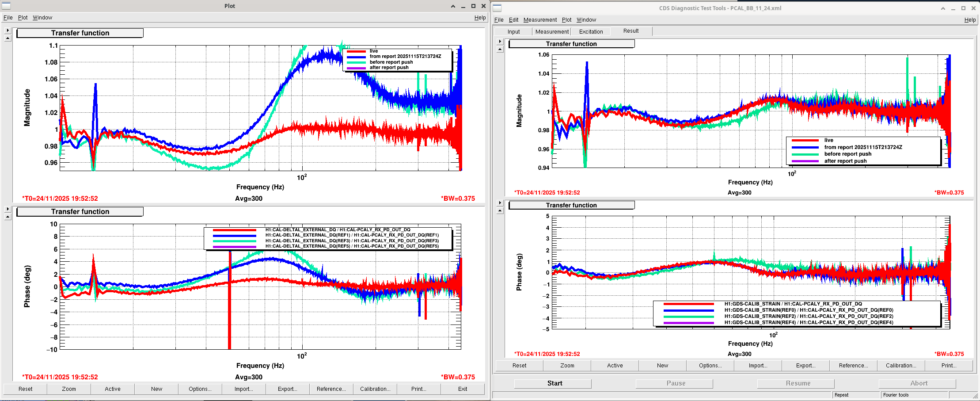Click up-arrow beside bottom plot in Plot window
Viewport: 980px width, 401px height.
point(8,217)
